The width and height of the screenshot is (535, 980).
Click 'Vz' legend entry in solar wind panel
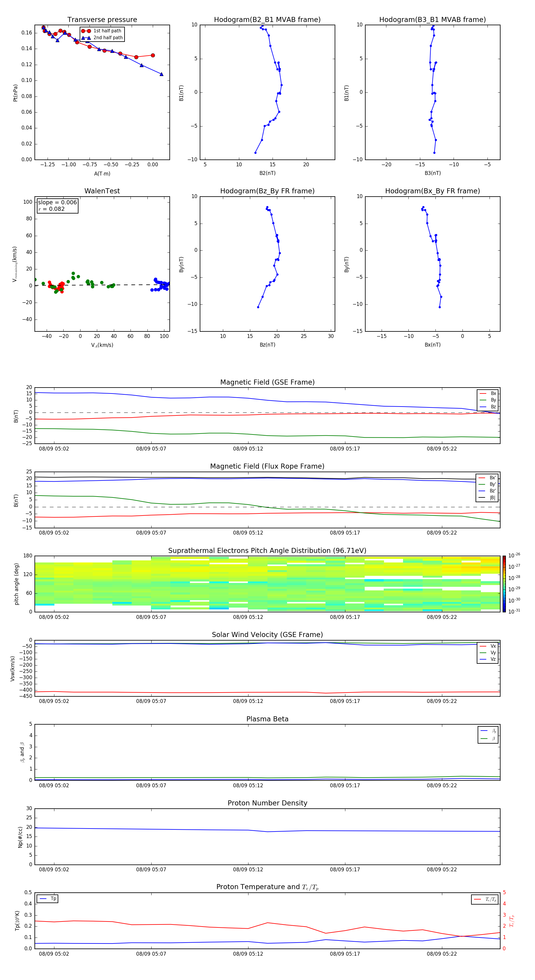click(488, 659)
